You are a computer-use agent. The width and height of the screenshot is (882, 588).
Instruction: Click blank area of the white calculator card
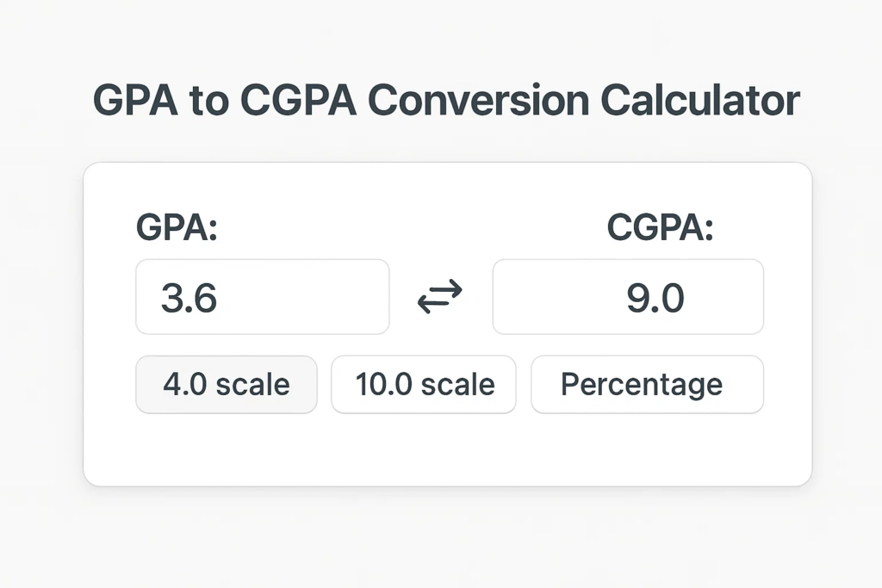pyautogui.click(x=447, y=449)
